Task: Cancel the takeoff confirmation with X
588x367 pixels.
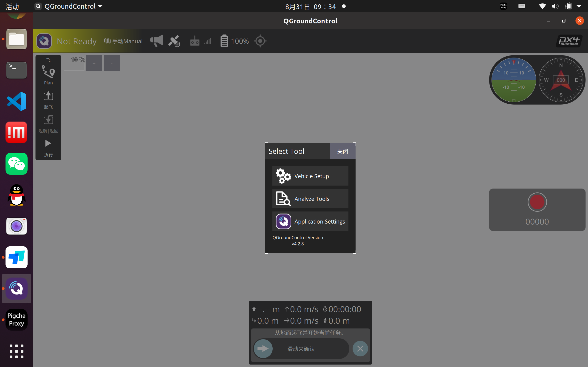Action: (360, 349)
